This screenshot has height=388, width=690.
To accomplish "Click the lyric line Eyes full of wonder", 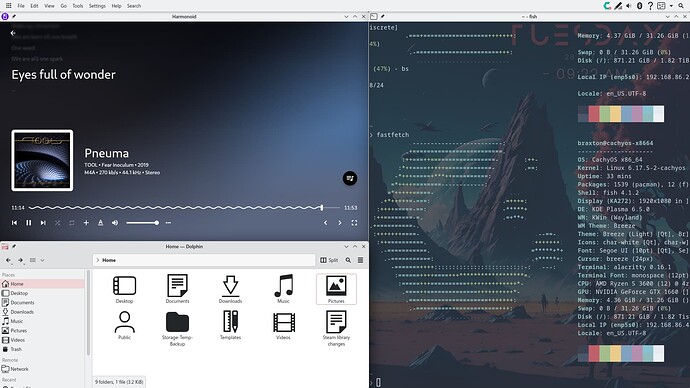I will pos(63,74).
